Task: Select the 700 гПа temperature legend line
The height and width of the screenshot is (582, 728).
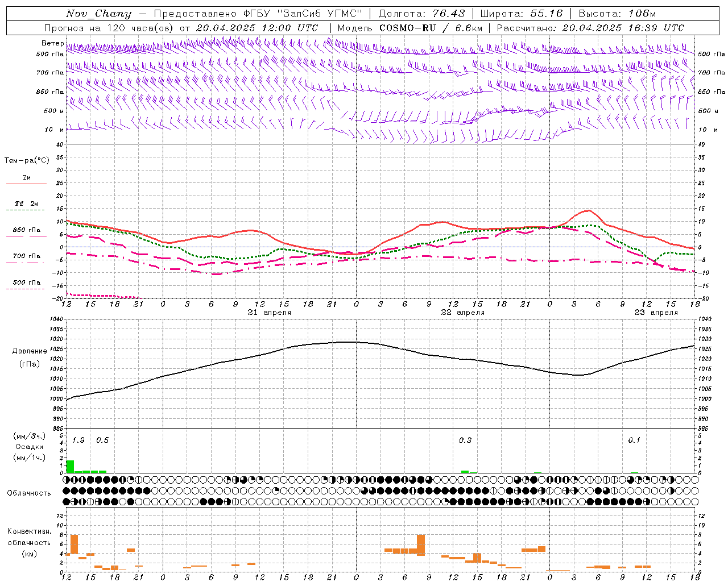Action: pos(26,263)
